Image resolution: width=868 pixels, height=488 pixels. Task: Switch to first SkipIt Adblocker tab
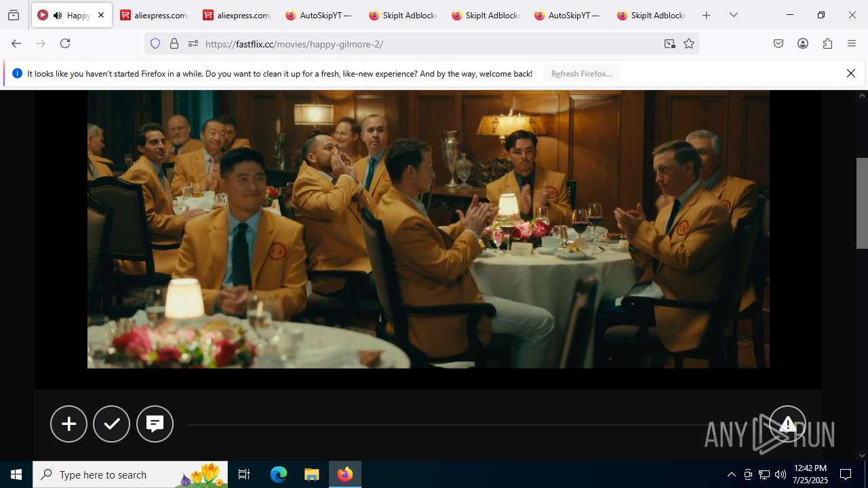[402, 15]
